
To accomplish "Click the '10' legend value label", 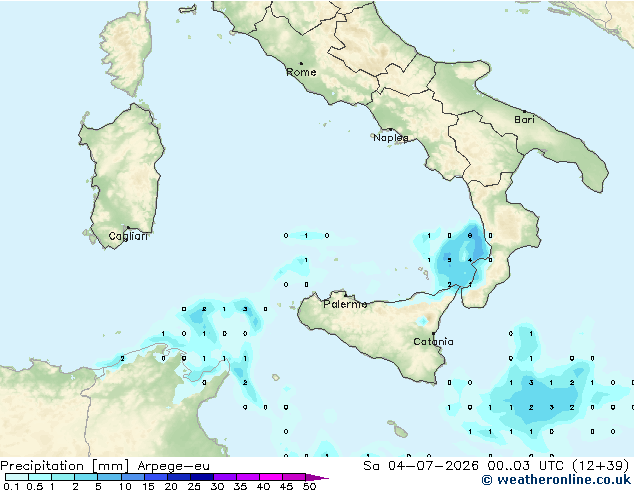I will pos(125,486).
